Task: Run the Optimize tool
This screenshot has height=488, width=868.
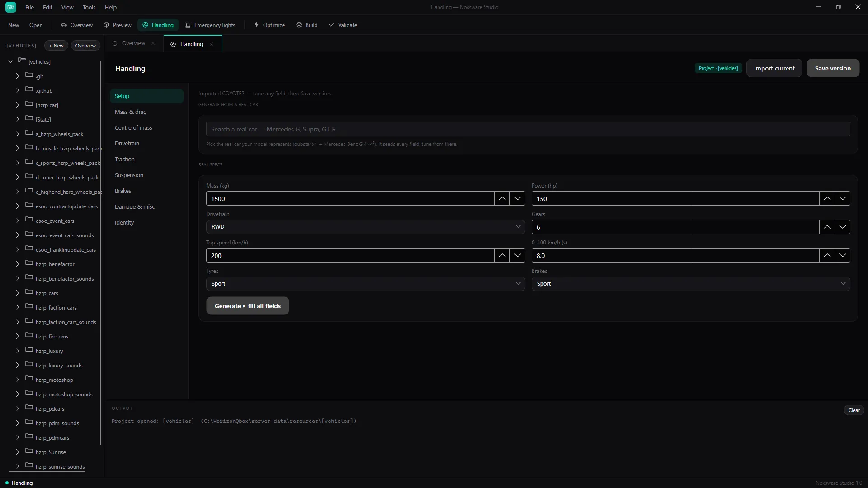Action: tap(269, 25)
